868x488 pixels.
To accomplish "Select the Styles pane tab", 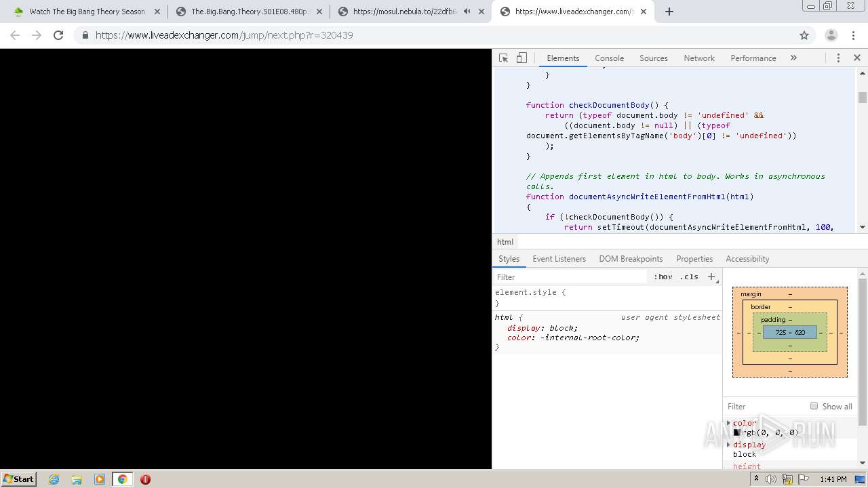I will pos(509,259).
